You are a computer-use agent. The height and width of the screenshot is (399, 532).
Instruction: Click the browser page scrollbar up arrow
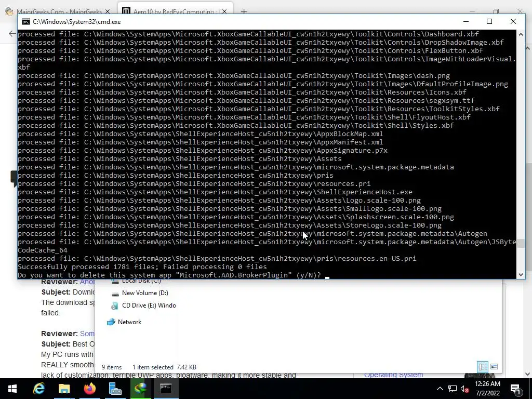(x=528, y=48)
